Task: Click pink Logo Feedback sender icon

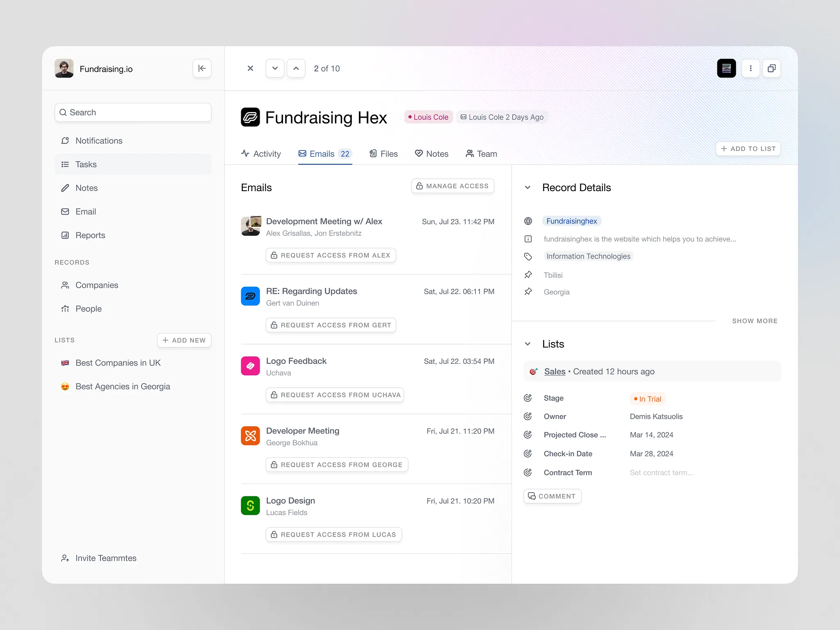Action: tap(250, 366)
